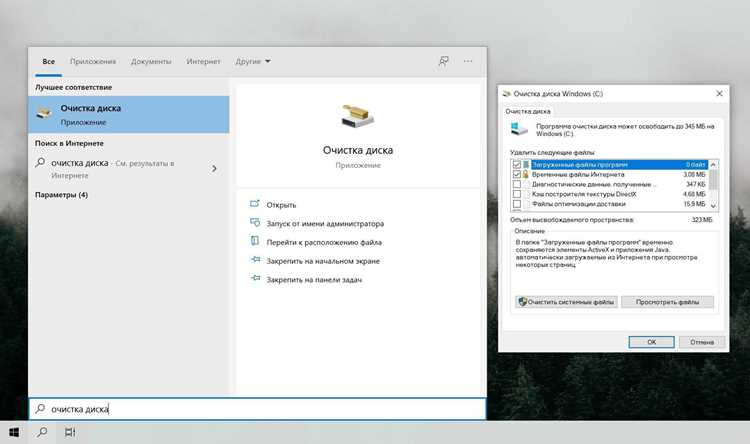Viewport: 750px width, 444px height.
Task: Expand the Другие filter dropdown
Action: coord(253,61)
